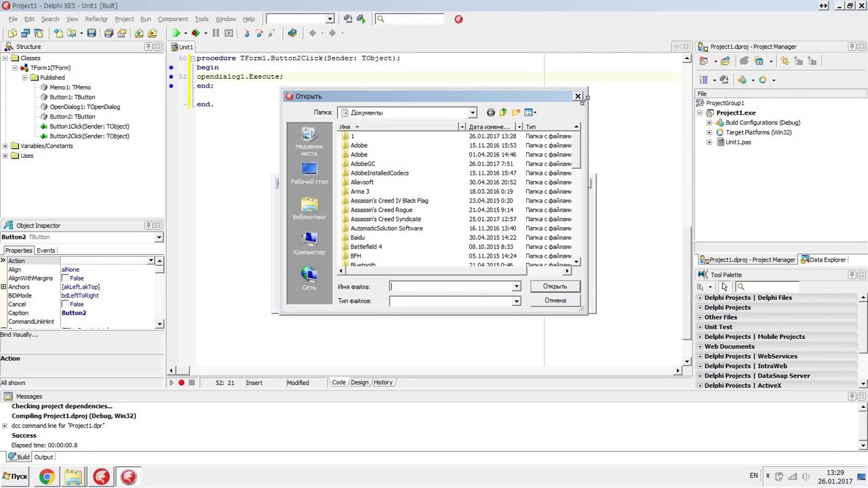This screenshot has width=868, height=488.
Task: Click the Bind Visually link
Action: 19,335
